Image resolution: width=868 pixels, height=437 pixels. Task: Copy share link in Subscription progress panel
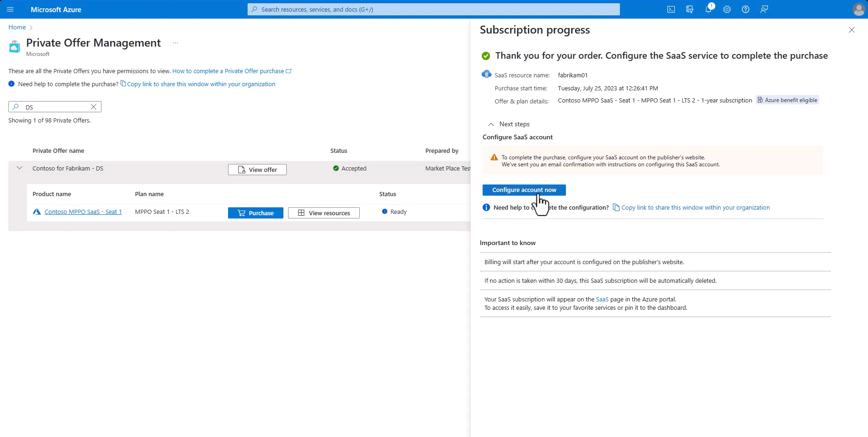(x=691, y=208)
